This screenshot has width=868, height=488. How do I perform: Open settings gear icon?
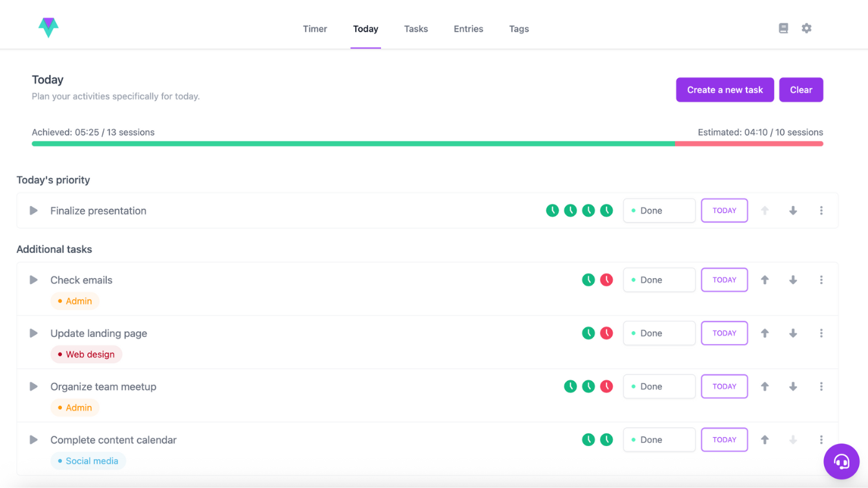pos(807,28)
